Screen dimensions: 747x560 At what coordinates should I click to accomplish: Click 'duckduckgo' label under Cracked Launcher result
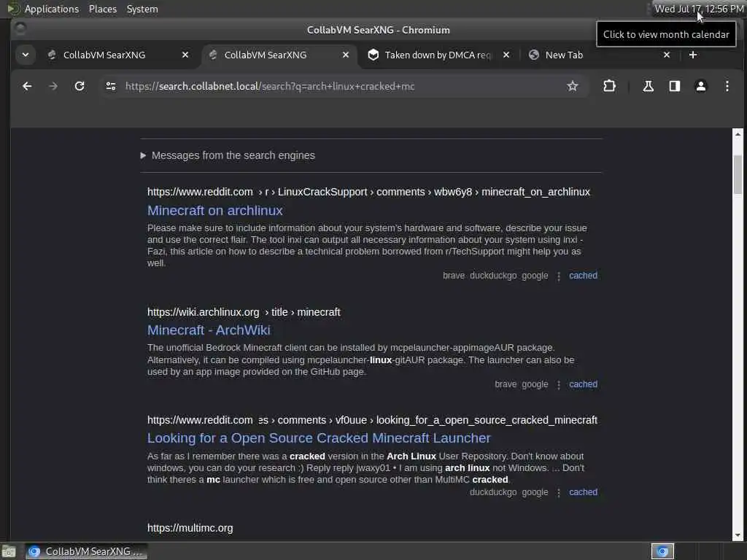[493, 492]
